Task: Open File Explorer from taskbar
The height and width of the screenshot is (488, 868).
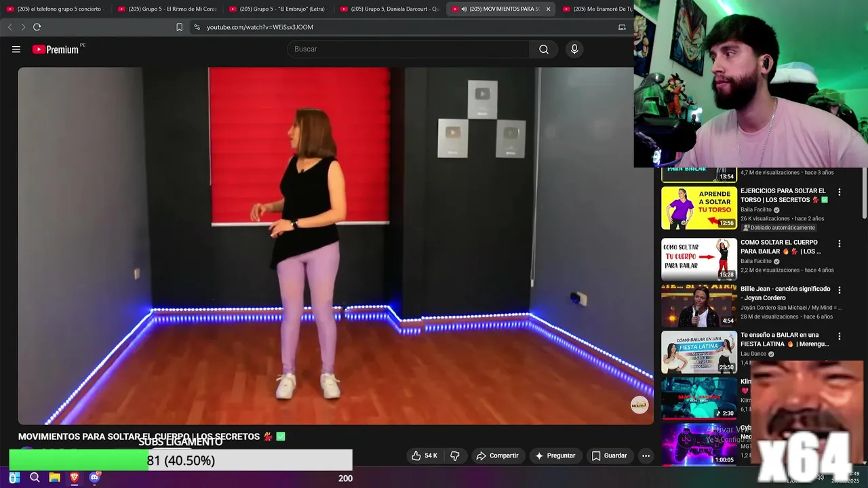Action: tap(55, 478)
